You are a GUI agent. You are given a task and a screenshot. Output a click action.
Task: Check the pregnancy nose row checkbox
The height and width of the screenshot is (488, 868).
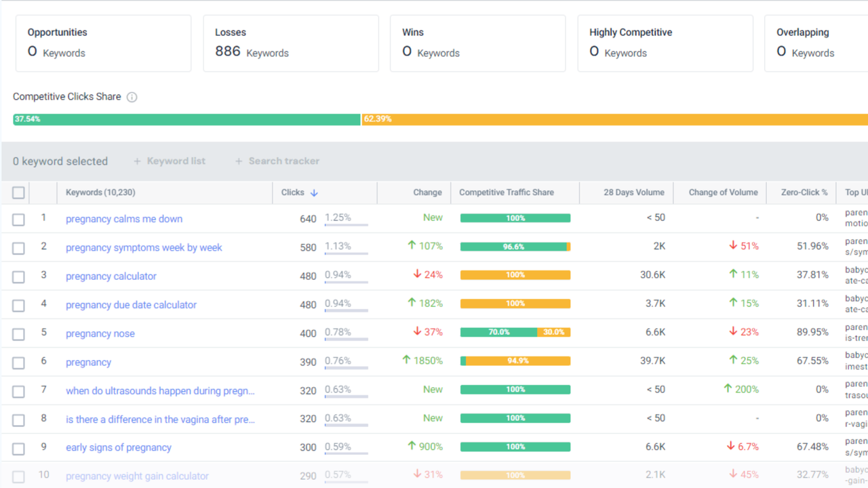click(x=18, y=334)
